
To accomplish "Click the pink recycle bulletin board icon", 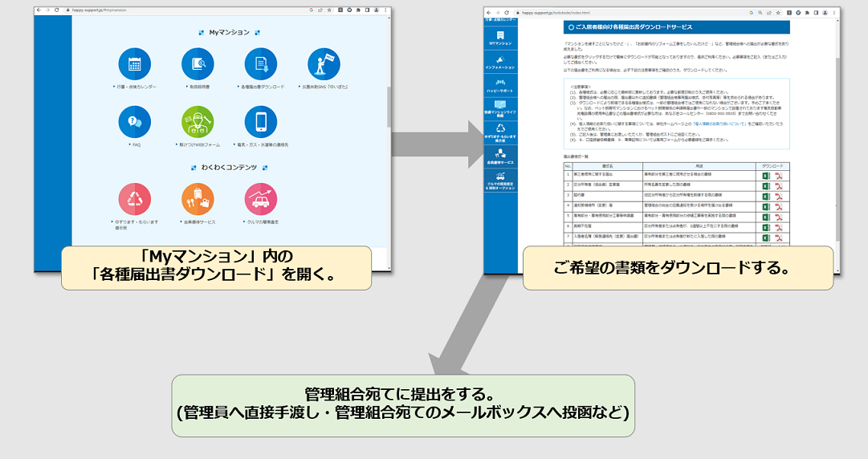I will (x=134, y=200).
